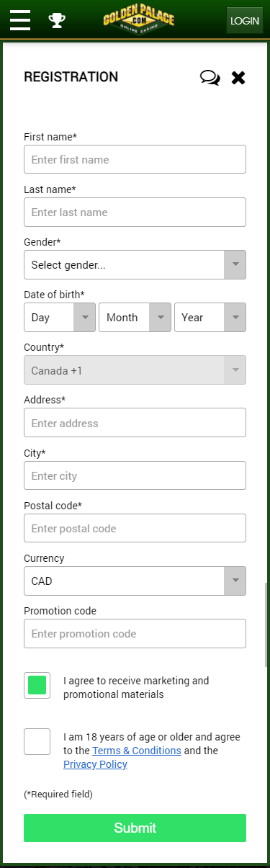Focus the first name field

[135, 159]
